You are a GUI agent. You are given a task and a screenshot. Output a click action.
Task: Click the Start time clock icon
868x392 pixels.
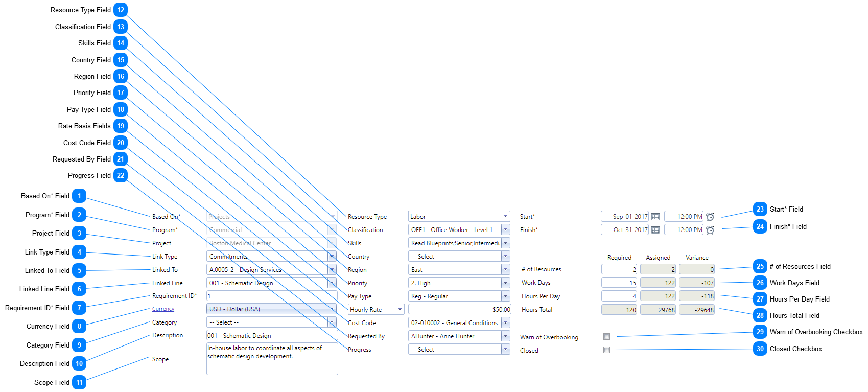710,217
